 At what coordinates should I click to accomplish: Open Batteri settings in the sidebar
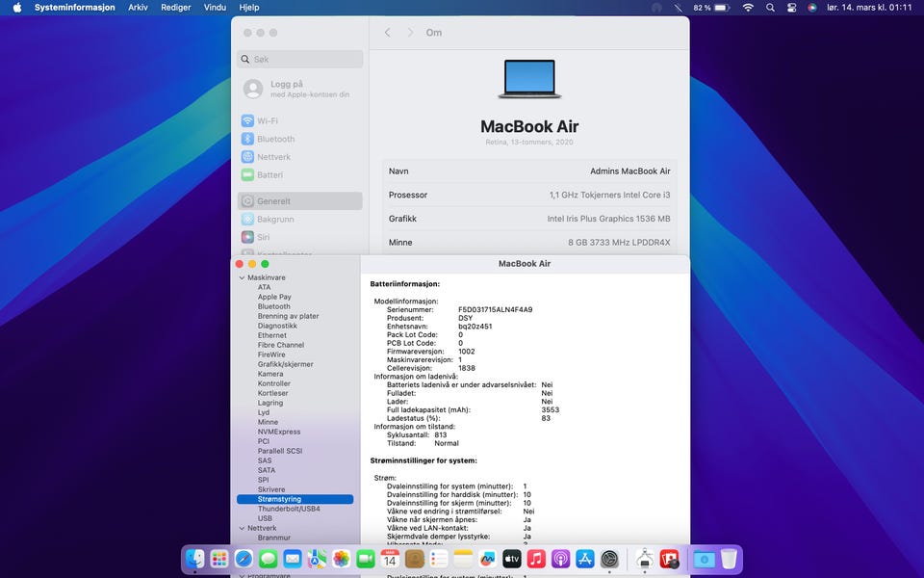pyautogui.click(x=269, y=175)
